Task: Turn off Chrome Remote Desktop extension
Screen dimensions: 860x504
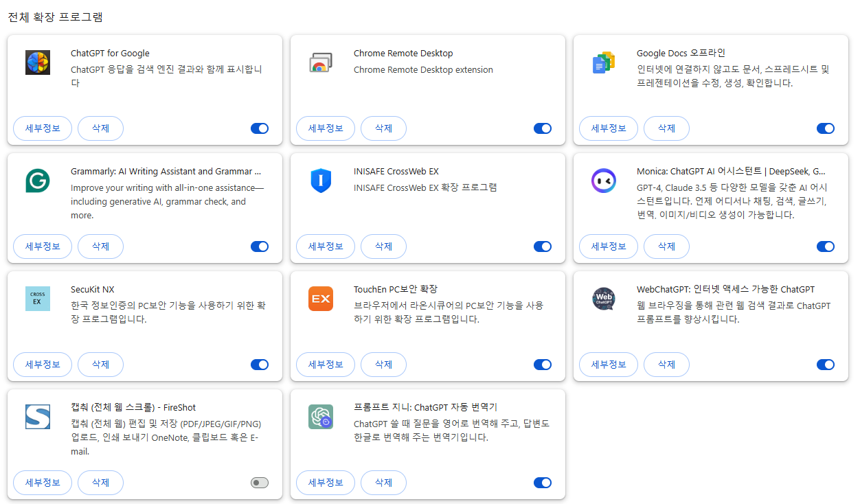Action: pos(543,128)
